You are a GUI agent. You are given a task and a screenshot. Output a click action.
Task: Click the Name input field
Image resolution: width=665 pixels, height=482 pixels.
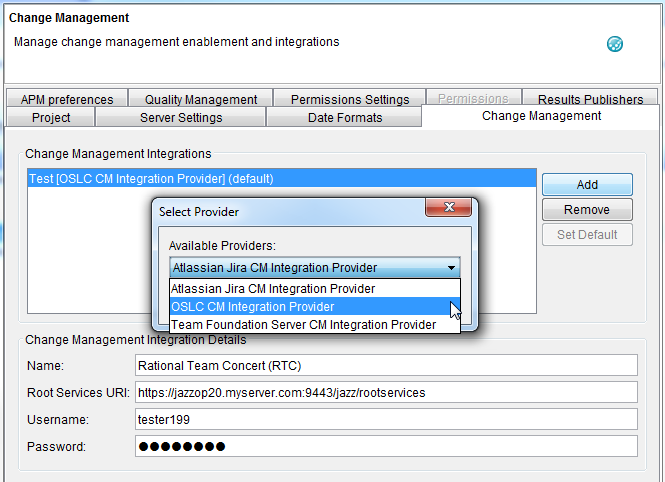(386, 365)
